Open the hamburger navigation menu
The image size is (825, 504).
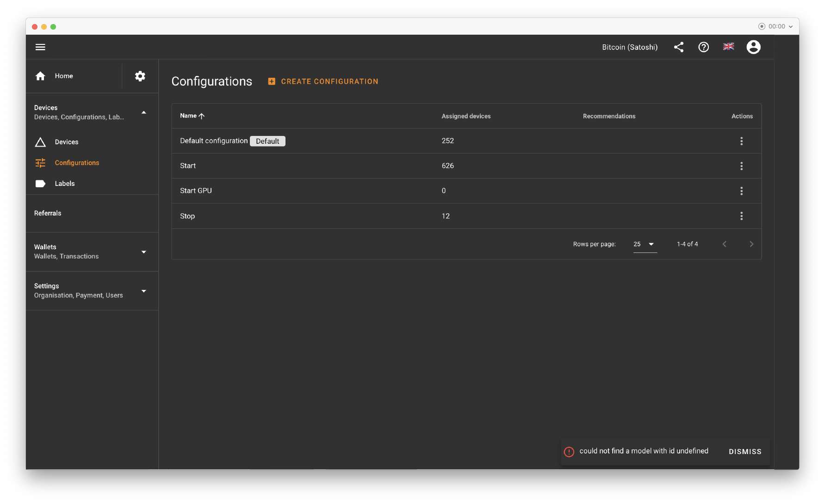coord(40,47)
